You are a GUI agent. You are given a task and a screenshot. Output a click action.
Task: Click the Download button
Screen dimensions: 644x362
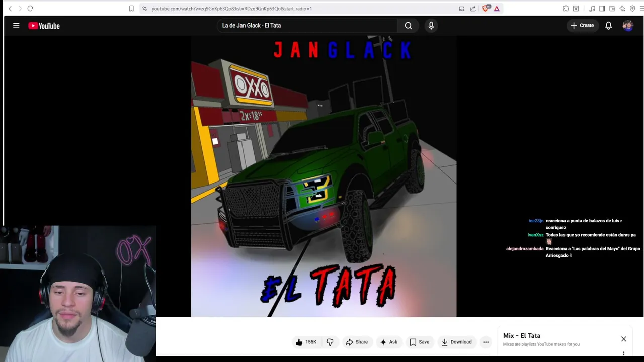coord(456,342)
